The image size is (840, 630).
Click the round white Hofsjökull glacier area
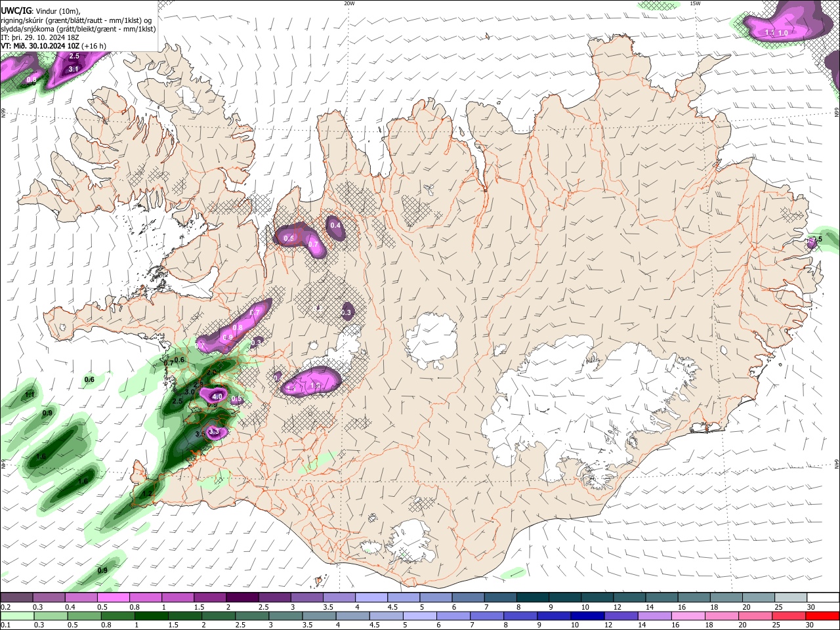431,339
